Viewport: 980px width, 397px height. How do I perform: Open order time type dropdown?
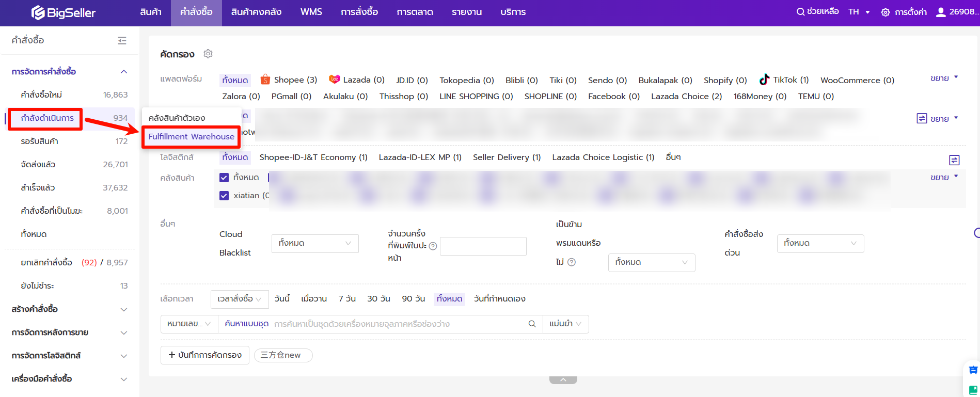click(x=240, y=299)
